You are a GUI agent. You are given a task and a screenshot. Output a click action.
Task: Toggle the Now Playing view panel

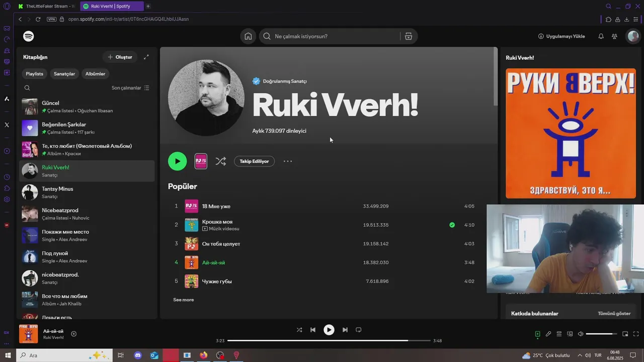537,334
